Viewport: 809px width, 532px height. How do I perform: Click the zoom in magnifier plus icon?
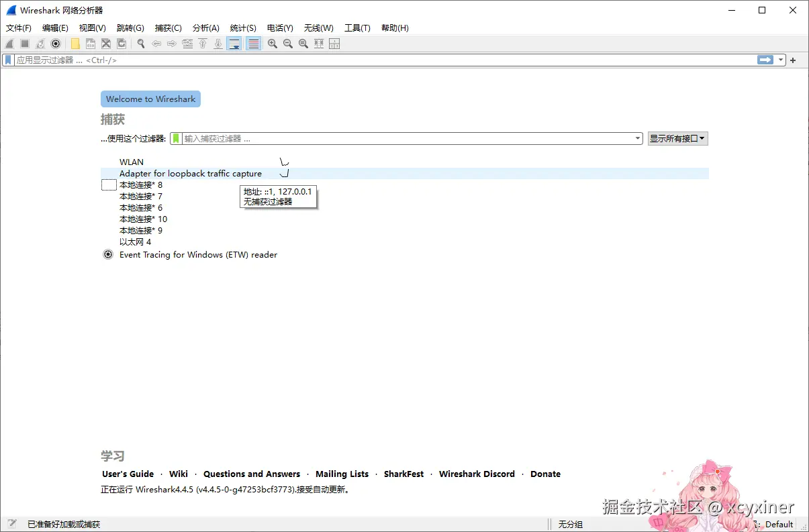pyautogui.click(x=273, y=44)
